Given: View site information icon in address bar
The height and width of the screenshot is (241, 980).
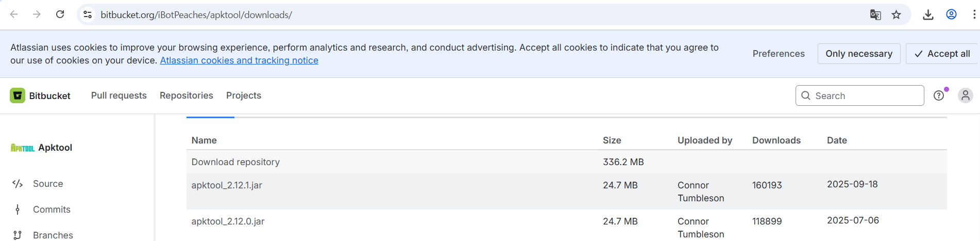Looking at the screenshot, I should 88,14.
